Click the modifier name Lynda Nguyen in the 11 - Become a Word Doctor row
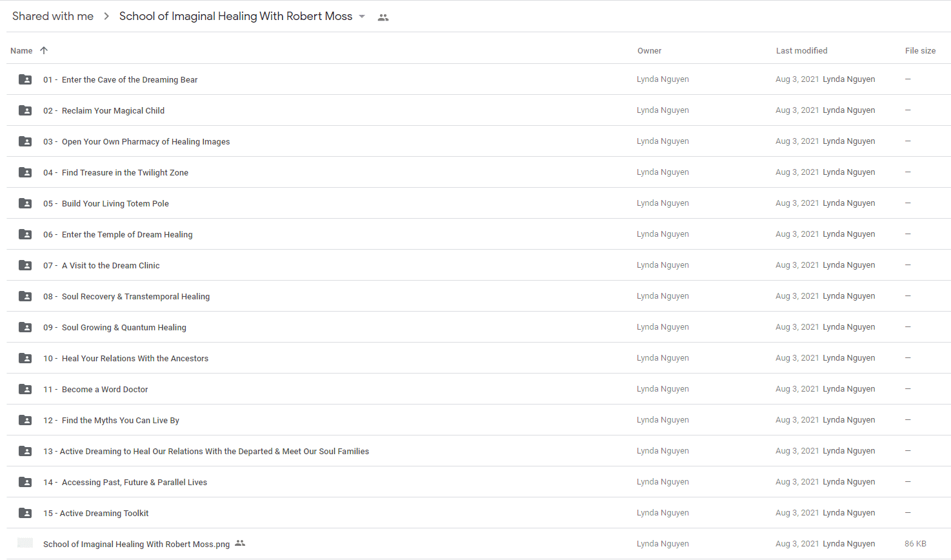The height and width of the screenshot is (560, 951). click(849, 388)
